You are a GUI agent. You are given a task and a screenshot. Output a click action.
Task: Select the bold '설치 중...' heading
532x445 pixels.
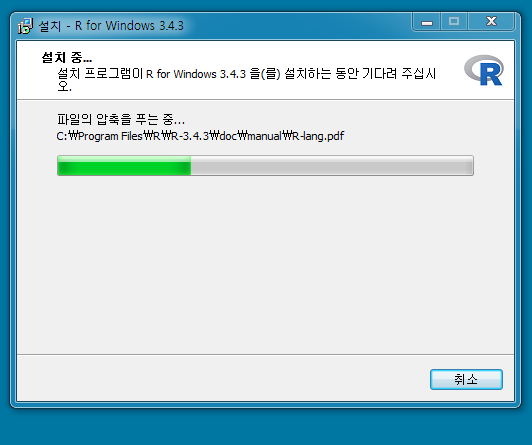point(66,57)
